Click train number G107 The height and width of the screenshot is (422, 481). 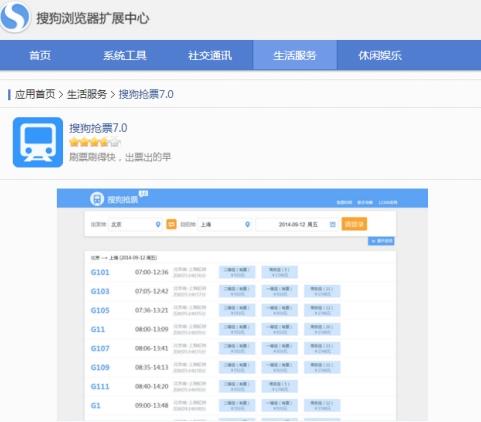coord(100,348)
